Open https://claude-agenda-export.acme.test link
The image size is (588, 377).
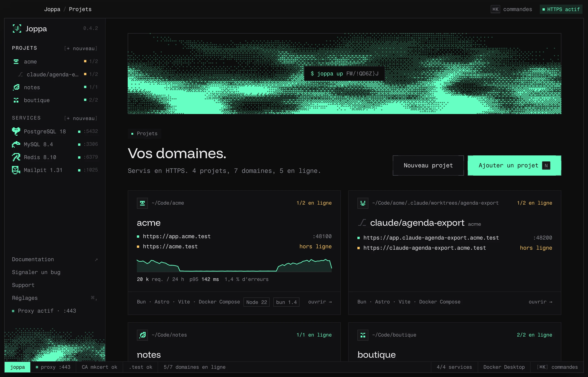coord(425,248)
